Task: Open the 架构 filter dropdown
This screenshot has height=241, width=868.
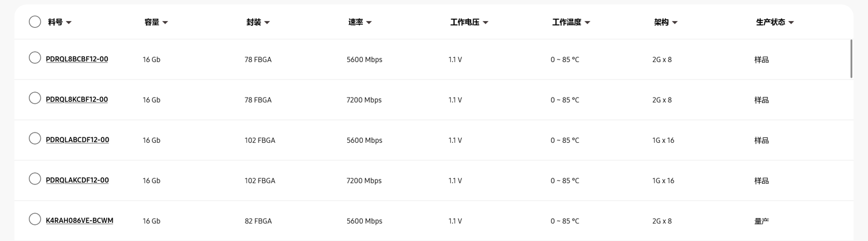Action: (675, 22)
